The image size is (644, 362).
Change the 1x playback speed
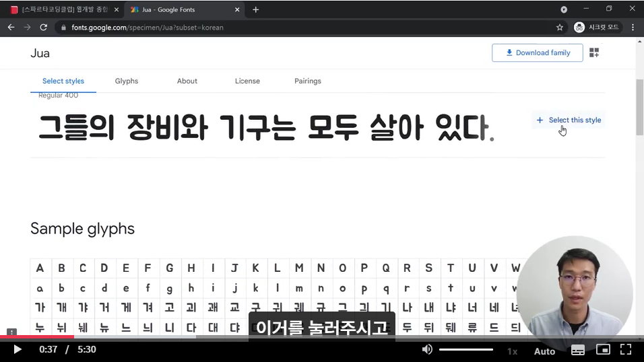coord(512,351)
